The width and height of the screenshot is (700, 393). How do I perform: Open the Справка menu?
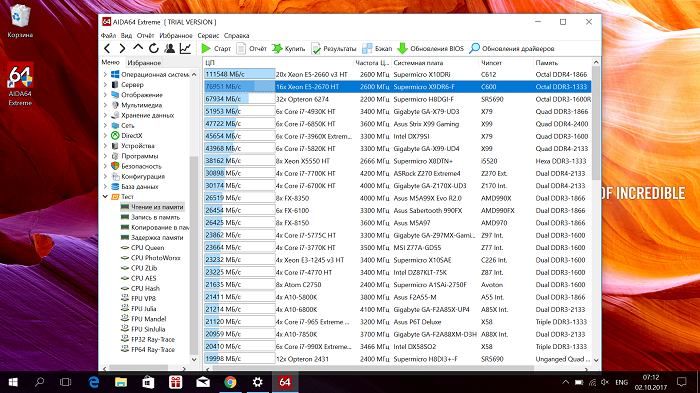tap(237, 36)
